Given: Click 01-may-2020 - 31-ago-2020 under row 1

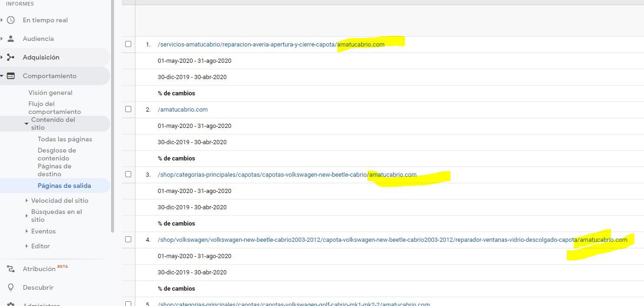Looking at the screenshot, I should (195, 61).
